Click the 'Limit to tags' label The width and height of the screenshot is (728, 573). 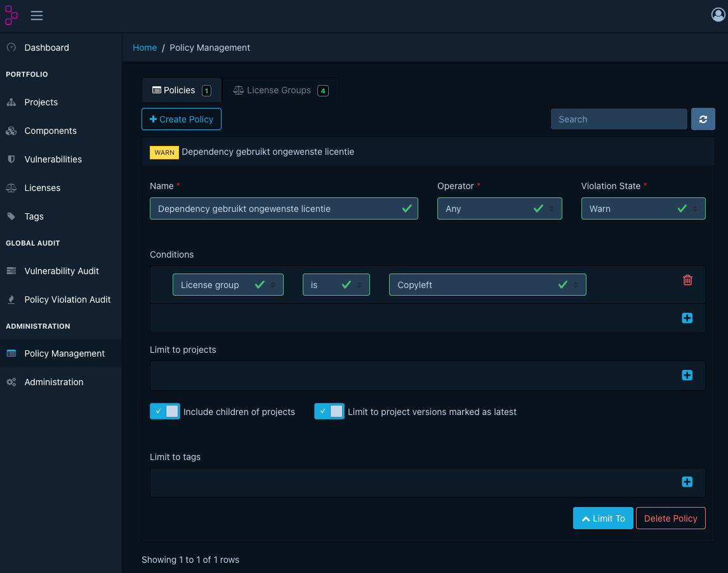pos(175,457)
